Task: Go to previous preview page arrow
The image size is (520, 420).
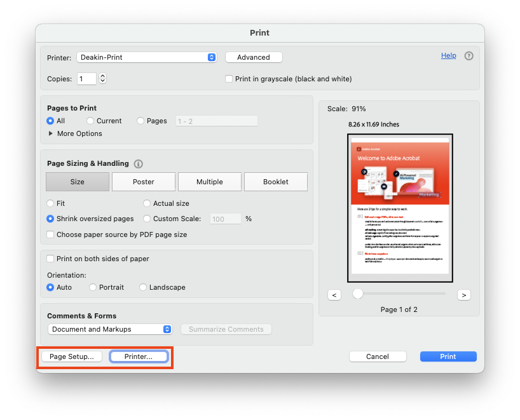Action: tap(335, 294)
